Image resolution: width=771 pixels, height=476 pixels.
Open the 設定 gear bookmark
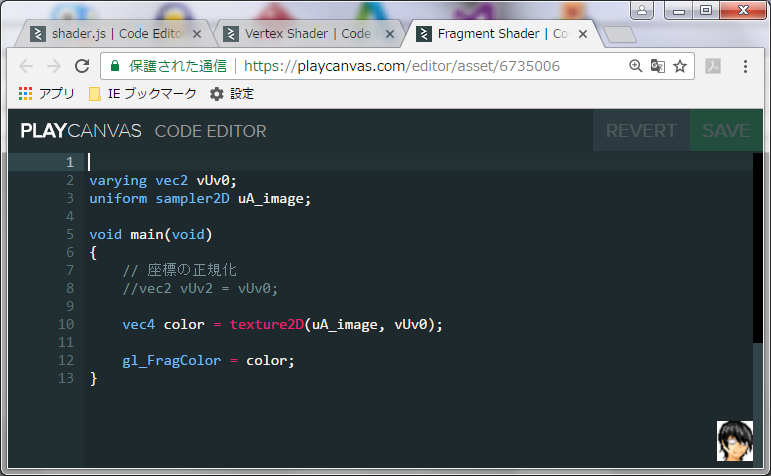[x=232, y=93]
